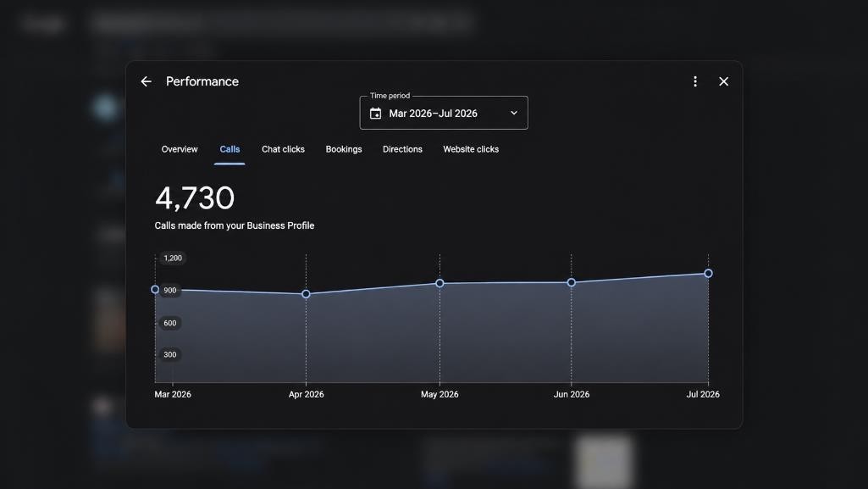Click 'Calls made from your Business Profile' text
868x489 pixels.
235,225
